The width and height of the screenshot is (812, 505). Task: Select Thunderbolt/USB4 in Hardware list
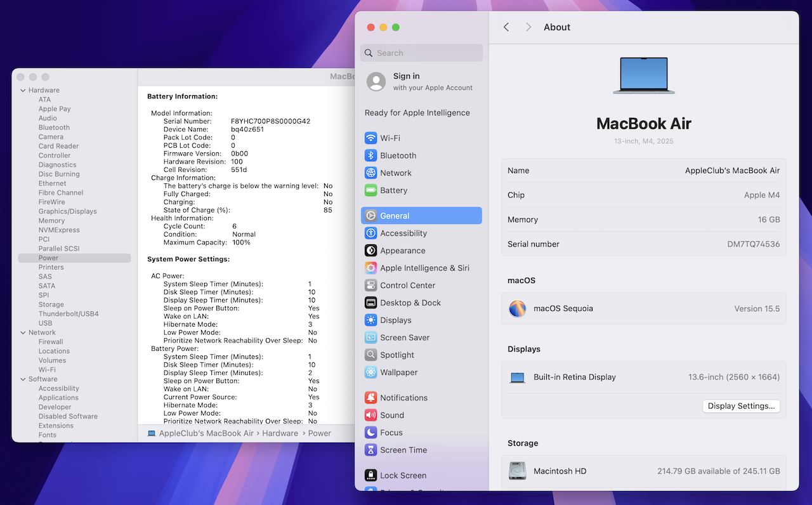click(69, 314)
